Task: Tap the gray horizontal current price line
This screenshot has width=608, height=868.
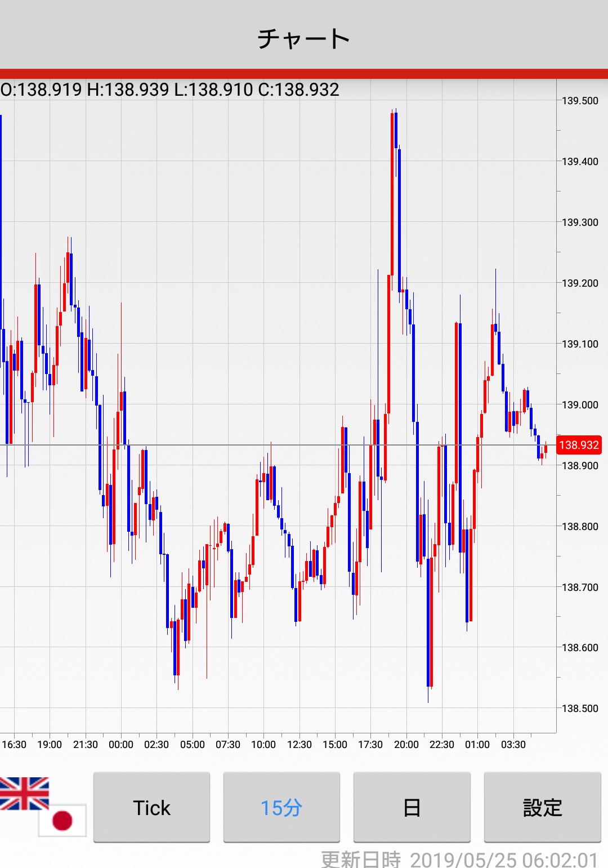Action: coord(281,445)
